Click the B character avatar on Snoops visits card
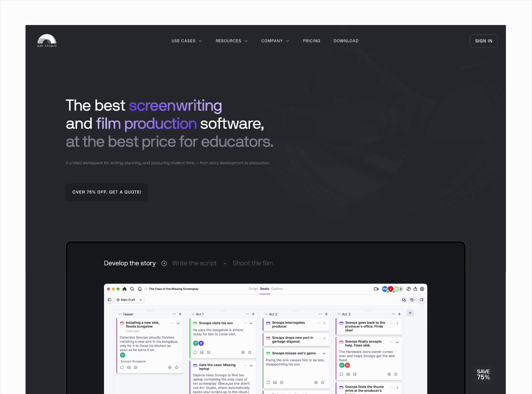This screenshot has width=532, height=394. 201,343
